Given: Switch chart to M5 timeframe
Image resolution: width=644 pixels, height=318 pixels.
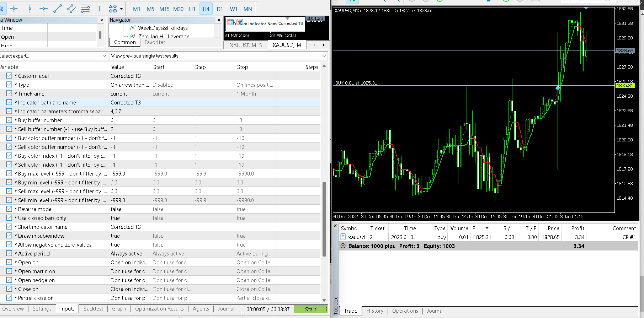Looking at the screenshot, I should pos(150,9).
